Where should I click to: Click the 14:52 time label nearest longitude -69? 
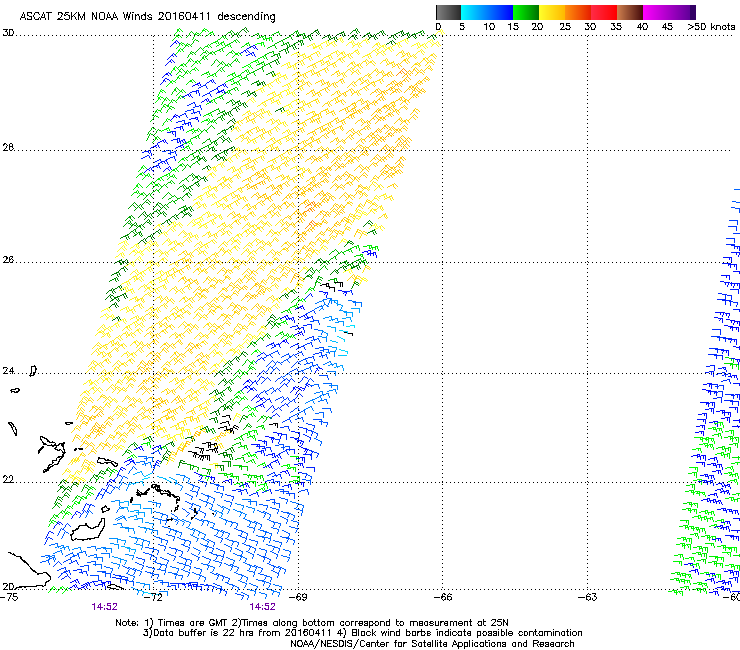[x=262, y=607]
